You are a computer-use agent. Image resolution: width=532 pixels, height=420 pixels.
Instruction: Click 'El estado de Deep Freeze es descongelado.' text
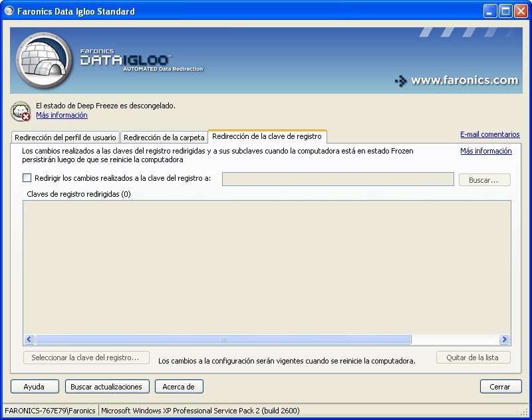coord(106,106)
